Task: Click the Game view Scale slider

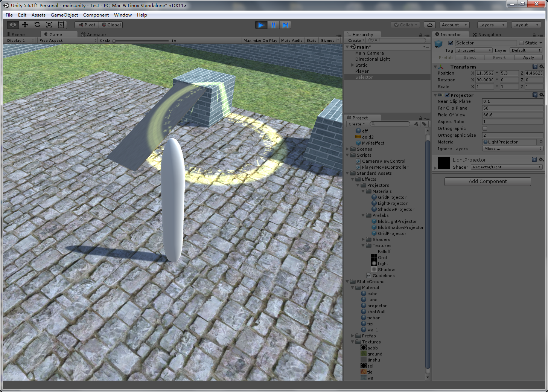Action: tap(141, 41)
